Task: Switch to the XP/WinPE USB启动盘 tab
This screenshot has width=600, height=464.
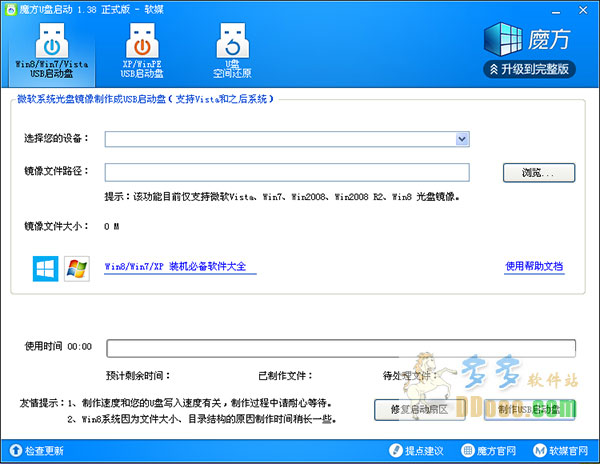Action: pyautogui.click(x=142, y=51)
